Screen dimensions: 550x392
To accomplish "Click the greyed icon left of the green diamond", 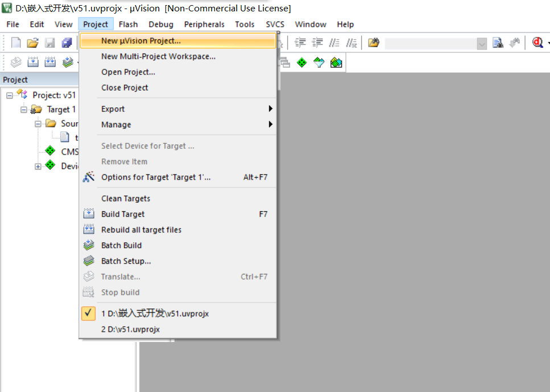I will [285, 62].
